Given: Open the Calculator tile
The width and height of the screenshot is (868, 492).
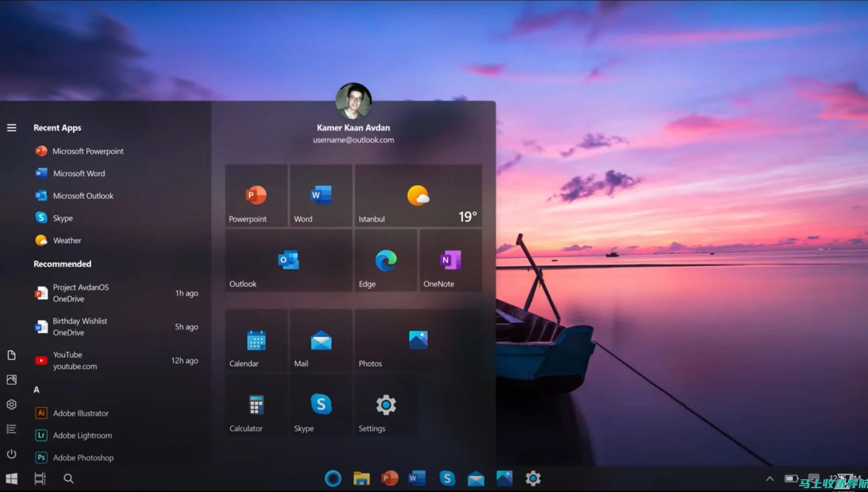Looking at the screenshot, I should click(x=256, y=405).
